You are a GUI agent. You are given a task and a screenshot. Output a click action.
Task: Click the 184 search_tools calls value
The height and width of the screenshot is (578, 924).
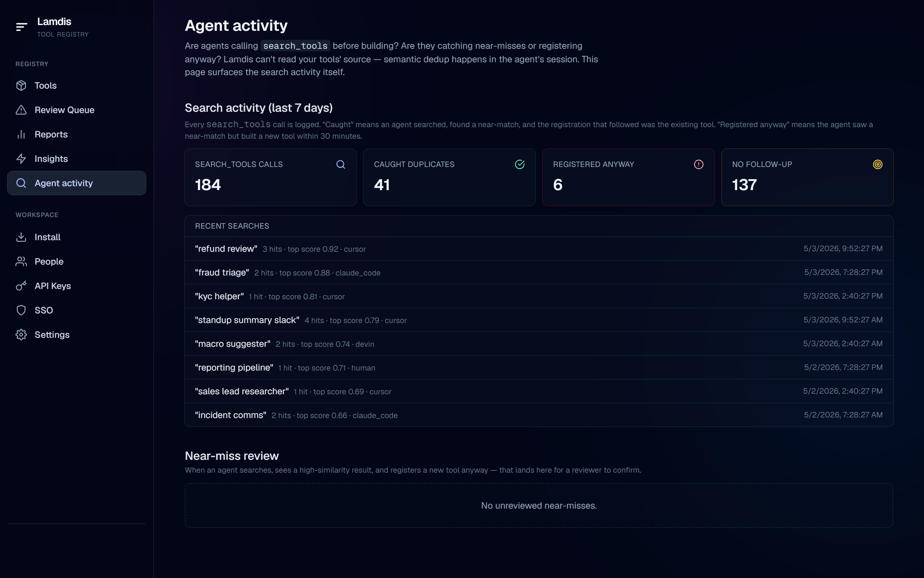coord(208,185)
